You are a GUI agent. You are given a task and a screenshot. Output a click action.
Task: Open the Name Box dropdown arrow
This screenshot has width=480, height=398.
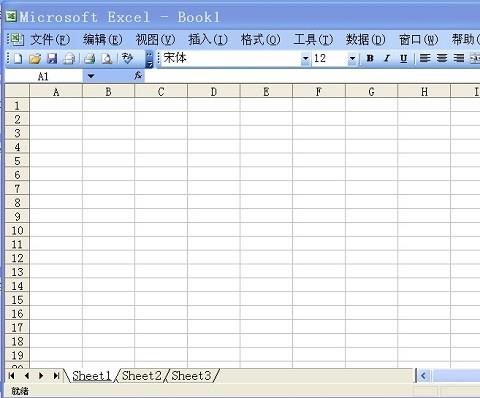click(91, 76)
